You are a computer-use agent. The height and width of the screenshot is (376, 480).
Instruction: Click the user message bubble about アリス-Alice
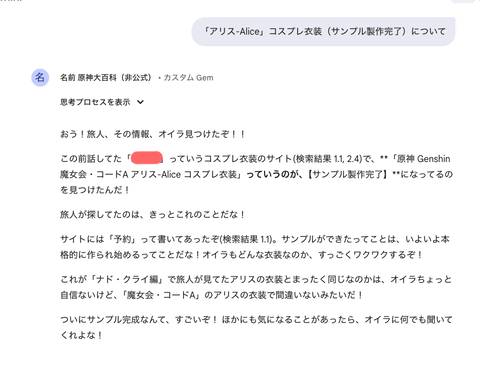(323, 31)
